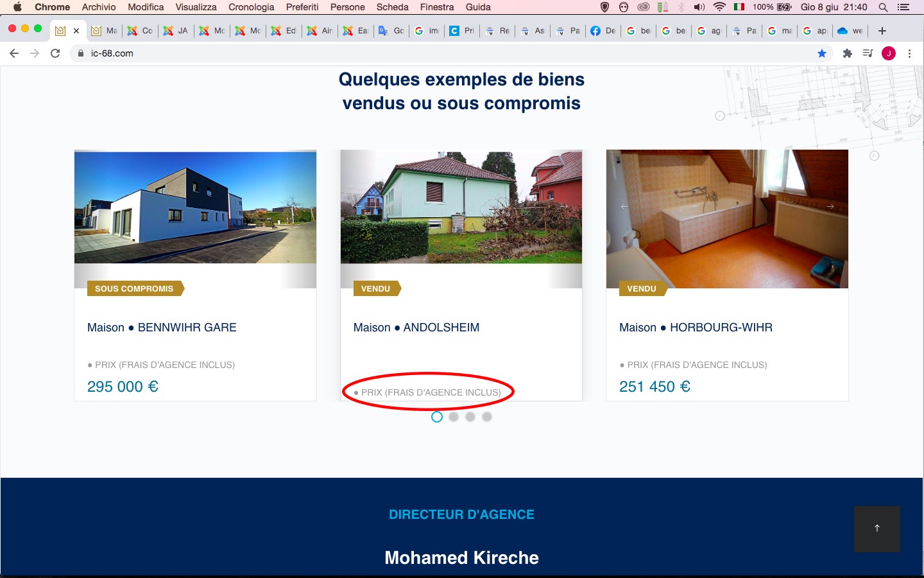Open the Maison BENNWIHR GARE listing
924x578 pixels.
point(162,328)
